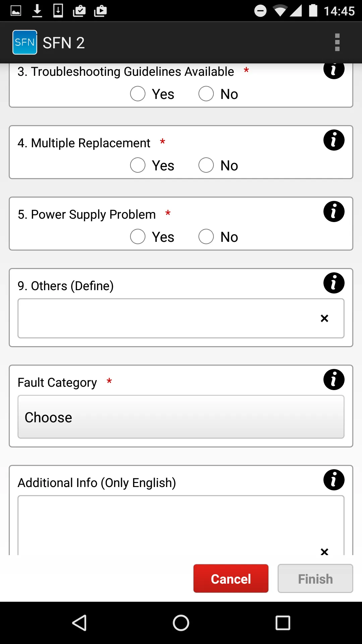
Task: Open info for Power Supply Problem question
Action: [x=334, y=211]
